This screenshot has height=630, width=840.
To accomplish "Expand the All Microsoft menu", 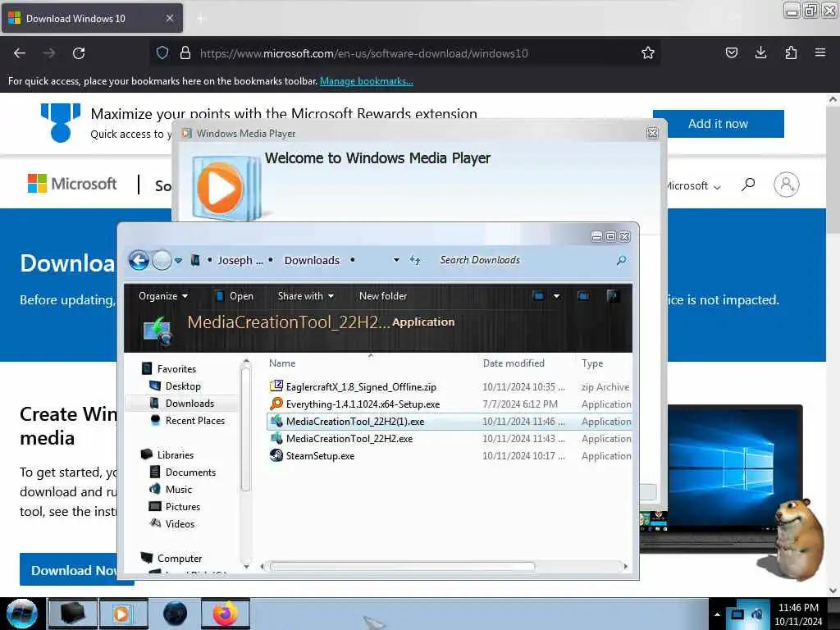I will click(694, 186).
